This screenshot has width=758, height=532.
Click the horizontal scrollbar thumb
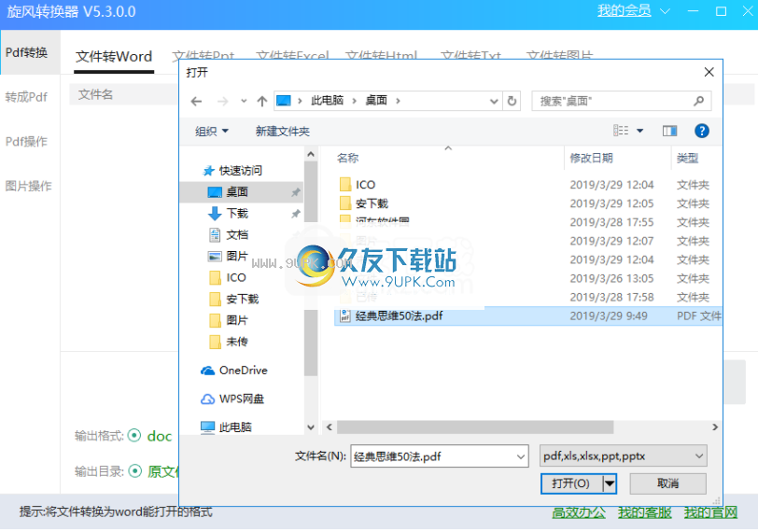(475, 427)
